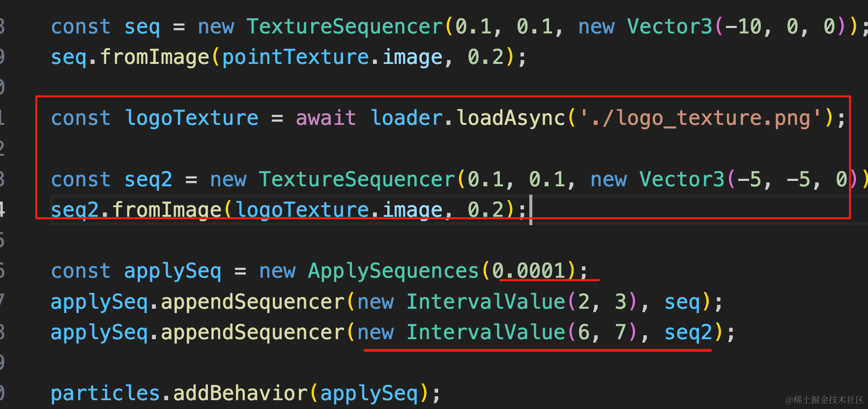Screen dimensions: 868x409
Task: Click the logoTexture variable declaration
Action: (x=192, y=118)
